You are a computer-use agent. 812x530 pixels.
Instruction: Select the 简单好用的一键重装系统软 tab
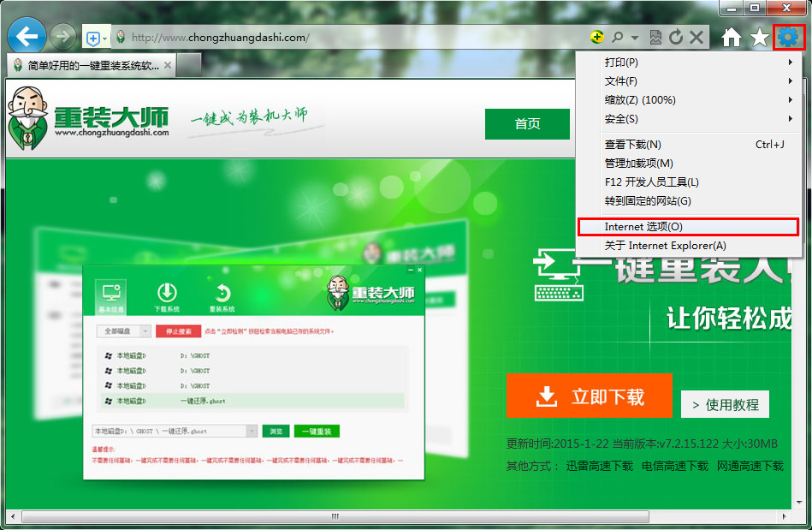click(92, 65)
